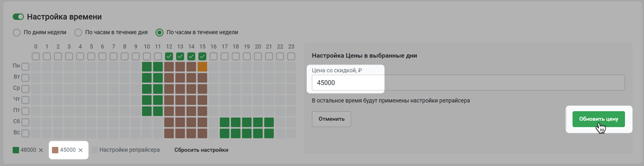644x166 pixels.
Task: Click the Обновить цену button
Action: click(598, 119)
